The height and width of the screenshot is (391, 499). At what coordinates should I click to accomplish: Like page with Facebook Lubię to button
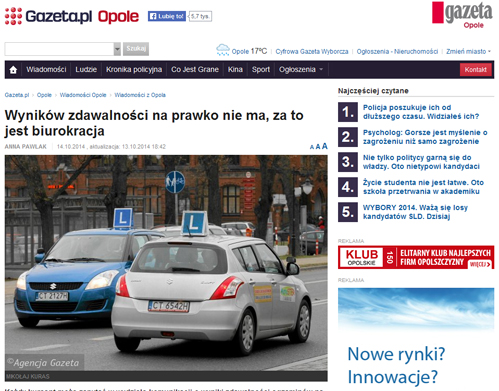[x=167, y=16]
